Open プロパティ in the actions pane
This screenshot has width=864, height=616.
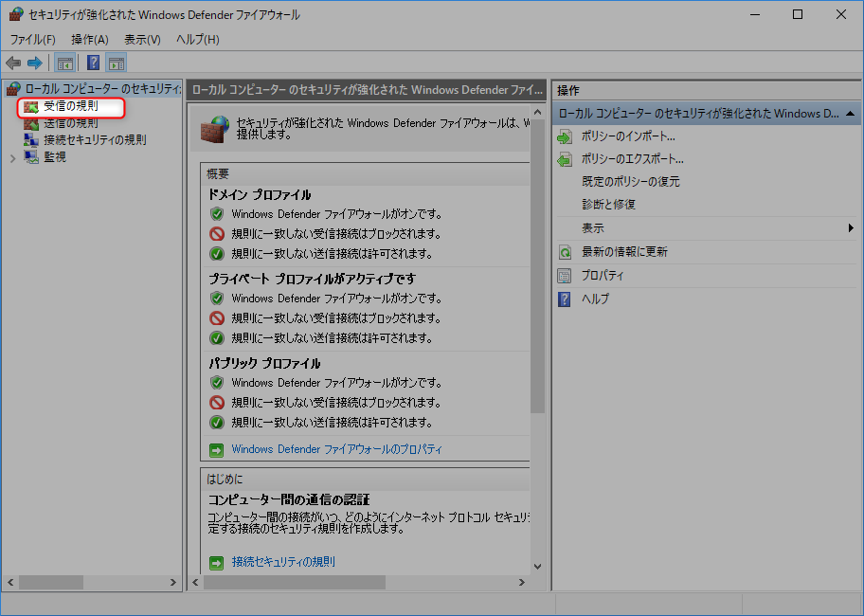point(603,276)
